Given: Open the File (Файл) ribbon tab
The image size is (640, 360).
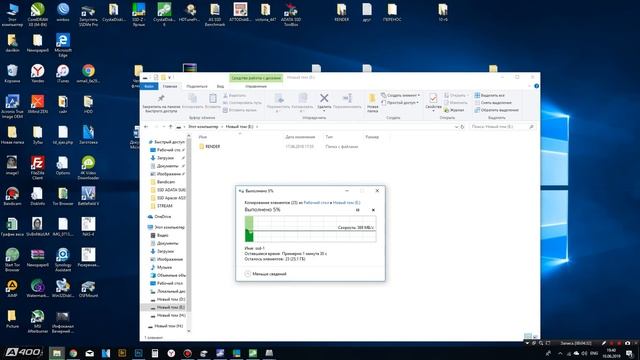Looking at the screenshot, I should (x=149, y=86).
